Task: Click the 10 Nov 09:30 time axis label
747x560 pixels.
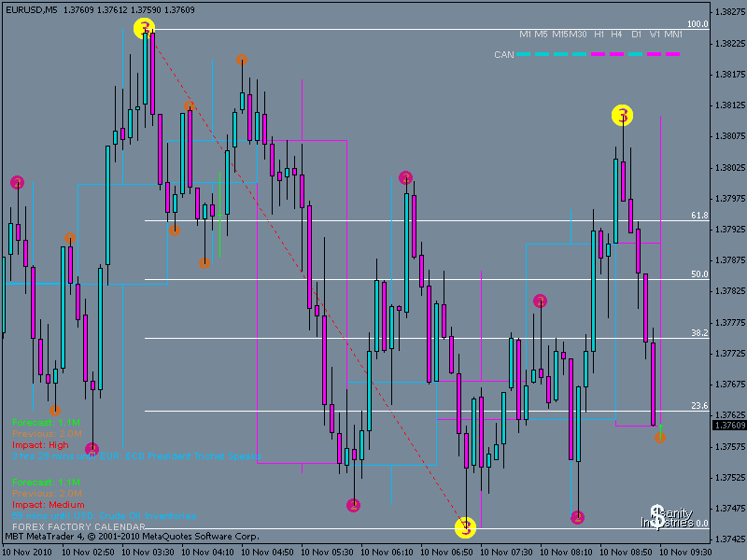Action: click(x=685, y=552)
